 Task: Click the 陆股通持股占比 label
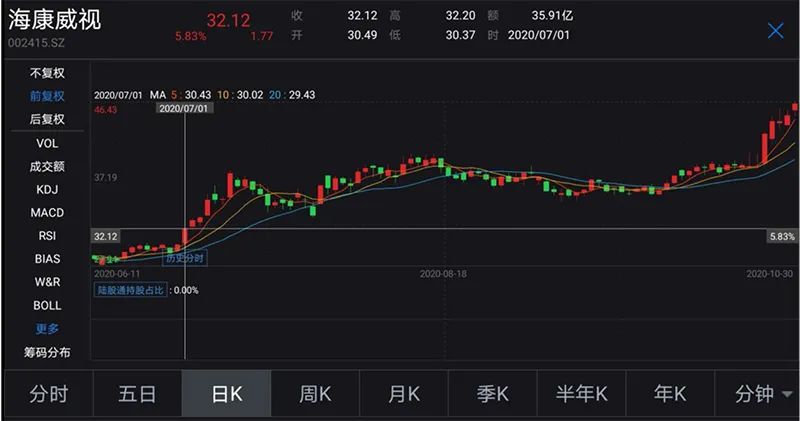tap(131, 290)
